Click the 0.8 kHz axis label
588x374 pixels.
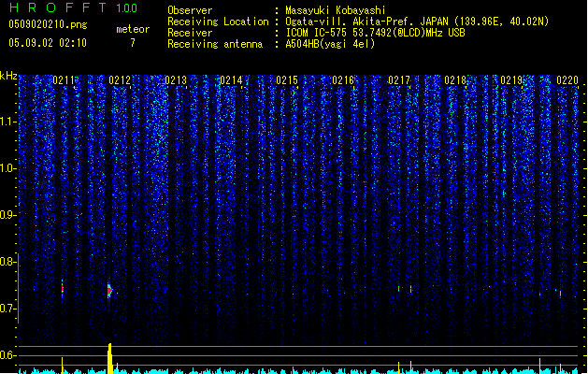(x=7, y=262)
